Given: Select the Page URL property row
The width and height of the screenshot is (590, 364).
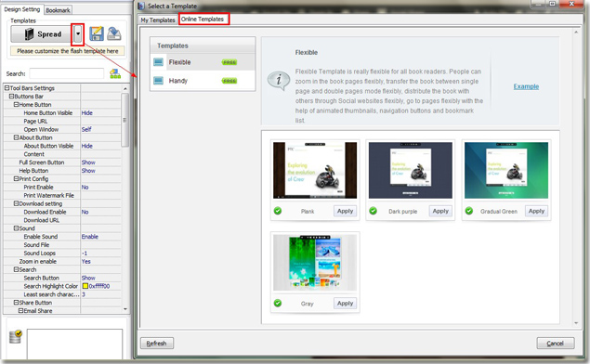Looking at the screenshot, I should pos(62,121).
